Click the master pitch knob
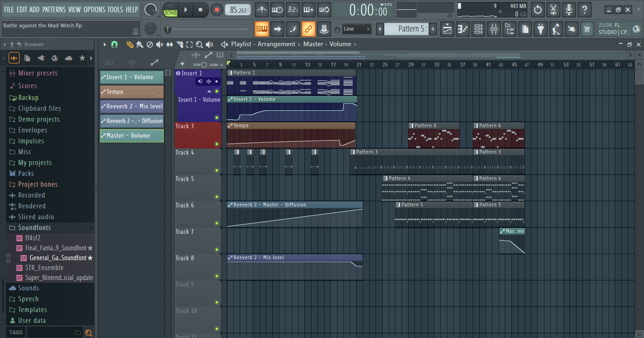Image resolution: width=644 pixels, height=338 pixels. click(151, 29)
